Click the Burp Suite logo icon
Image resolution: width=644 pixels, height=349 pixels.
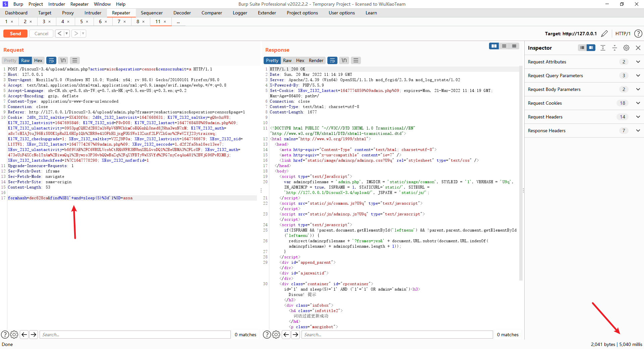tap(5, 4)
